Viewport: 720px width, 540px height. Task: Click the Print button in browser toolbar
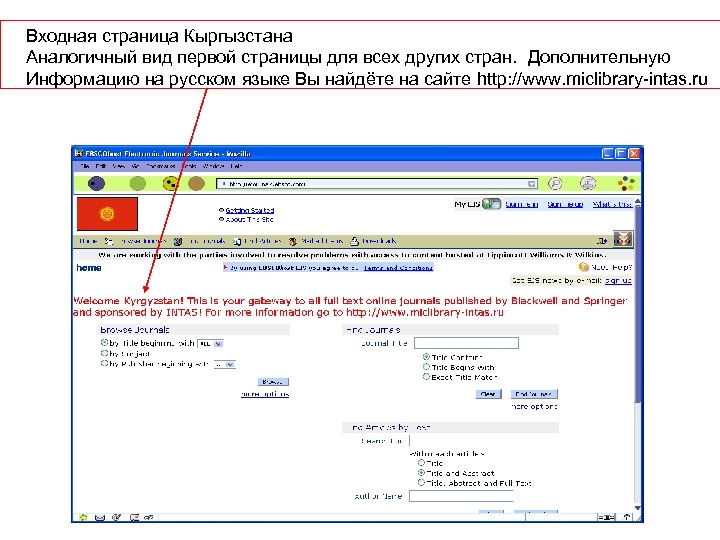click(x=588, y=184)
